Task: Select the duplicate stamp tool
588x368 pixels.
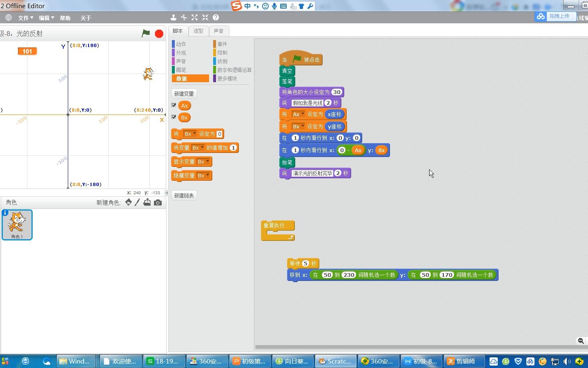Action: coord(174,18)
